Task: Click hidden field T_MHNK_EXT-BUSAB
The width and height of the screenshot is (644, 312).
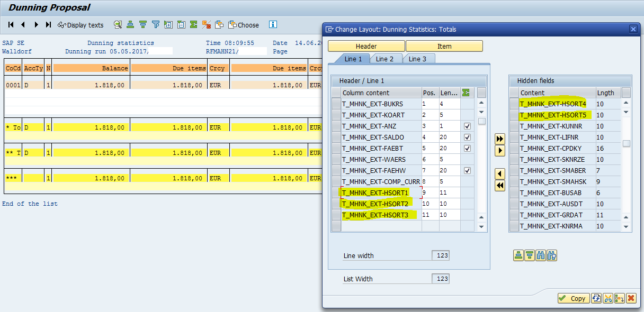Action: coord(557,193)
